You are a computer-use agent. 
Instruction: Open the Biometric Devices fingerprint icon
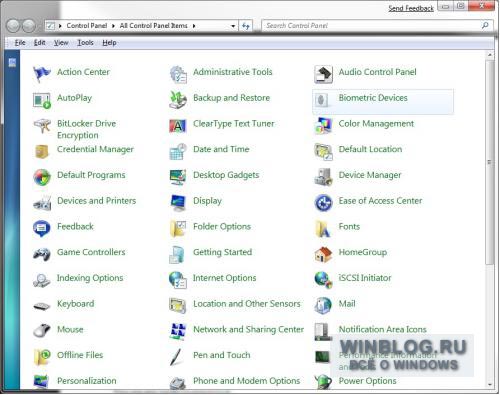322,100
